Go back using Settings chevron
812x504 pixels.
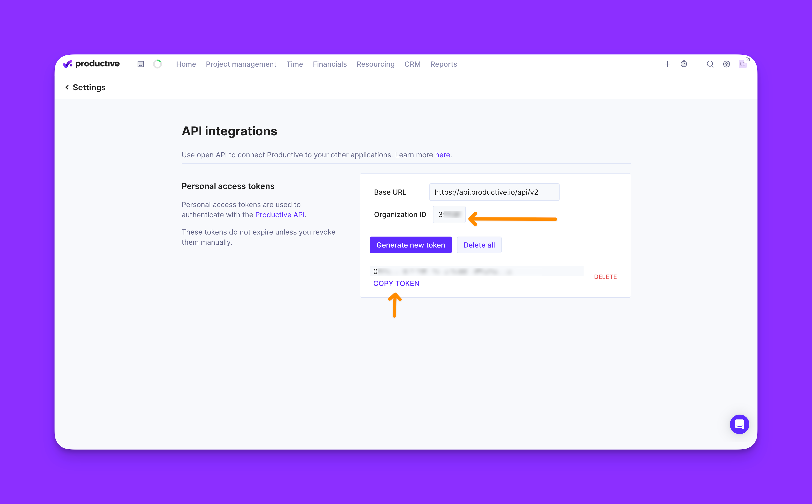click(67, 87)
